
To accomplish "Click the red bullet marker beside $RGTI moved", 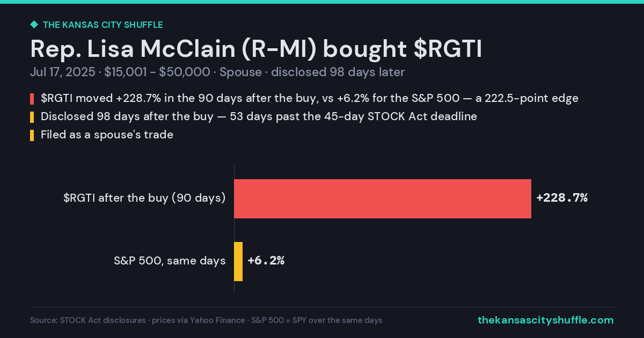I will click(x=32, y=99).
